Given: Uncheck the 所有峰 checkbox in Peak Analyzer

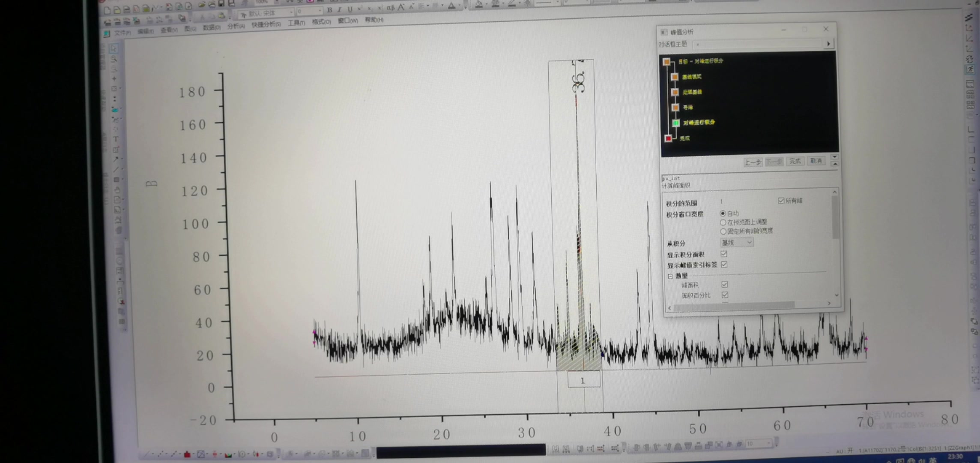Looking at the screenshot, I should click(x=781, y=201).
